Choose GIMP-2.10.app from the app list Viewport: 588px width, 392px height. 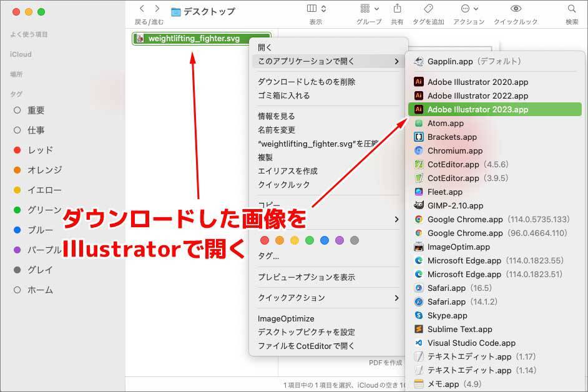coord(455,205)
